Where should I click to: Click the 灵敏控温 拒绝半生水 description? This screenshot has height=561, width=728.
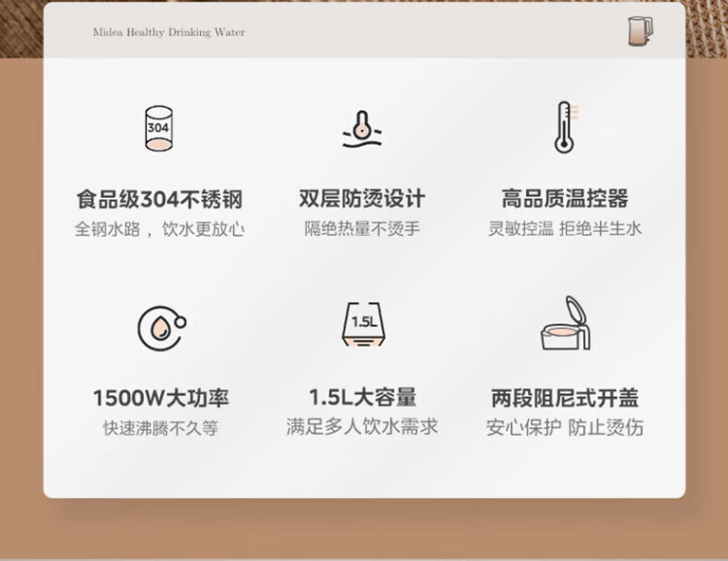(565, 228)
